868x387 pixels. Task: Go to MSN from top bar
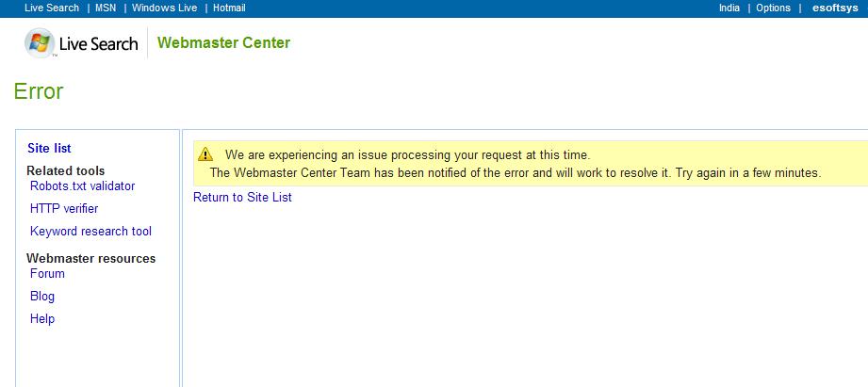[106, 8]
